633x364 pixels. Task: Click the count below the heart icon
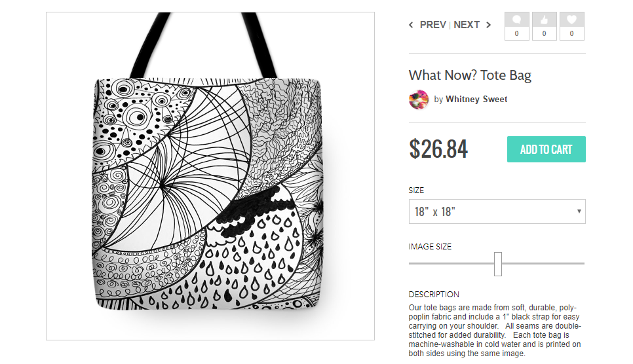tap(571, 33)
